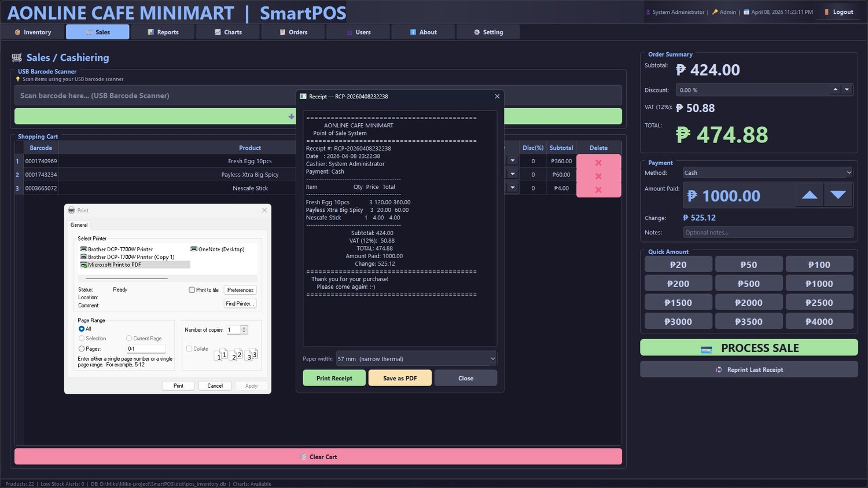Decrease Amount Paid with the down arrow

pyautogui.click(x=838, y=195)
